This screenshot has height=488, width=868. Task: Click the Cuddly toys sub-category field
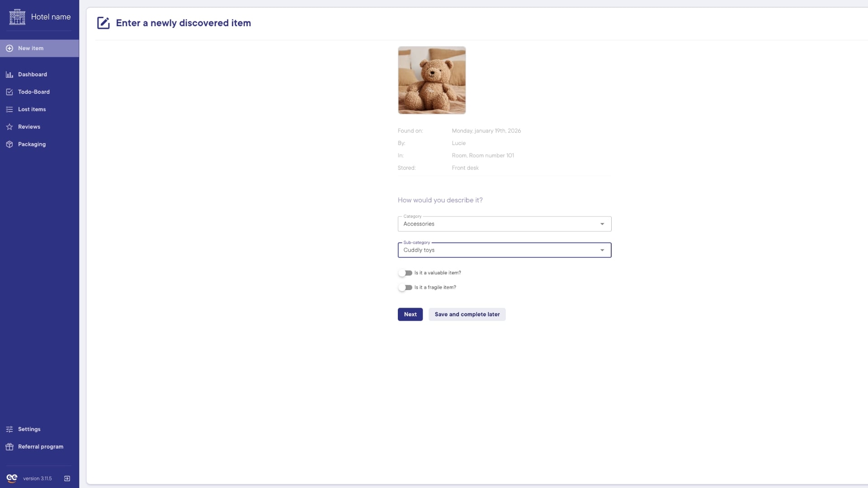(x=497, y=250)
